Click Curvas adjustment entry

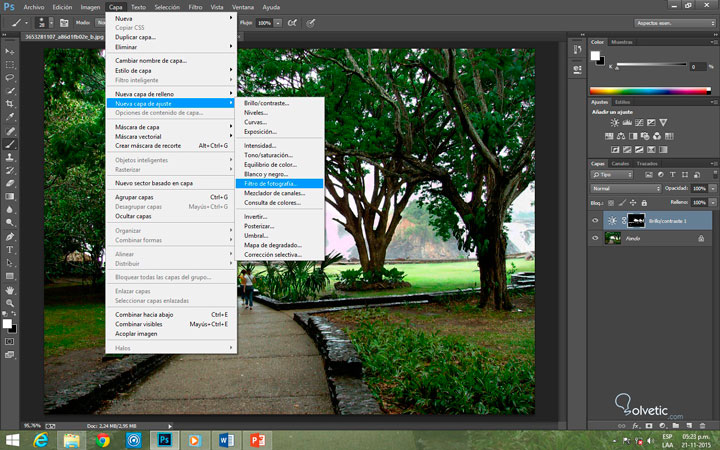point(279,122)
